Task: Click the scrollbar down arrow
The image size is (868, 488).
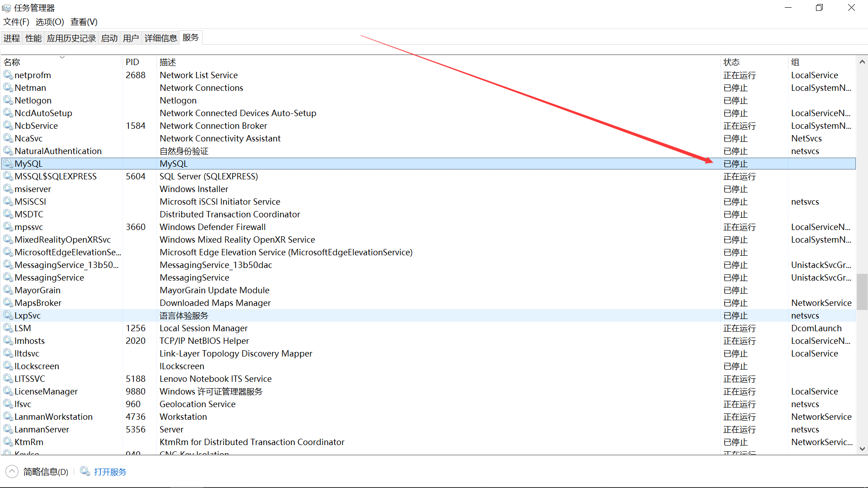Action: tap(862, 449)
